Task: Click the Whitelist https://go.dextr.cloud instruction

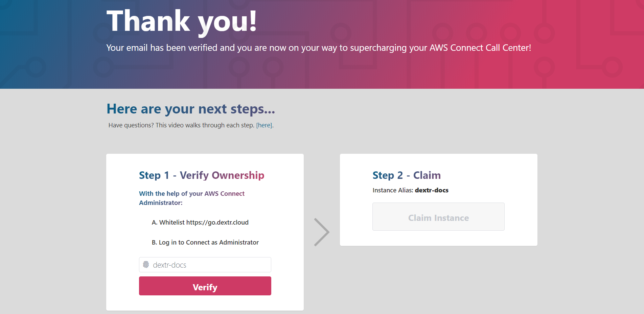Action: click(x=200, y=223)
